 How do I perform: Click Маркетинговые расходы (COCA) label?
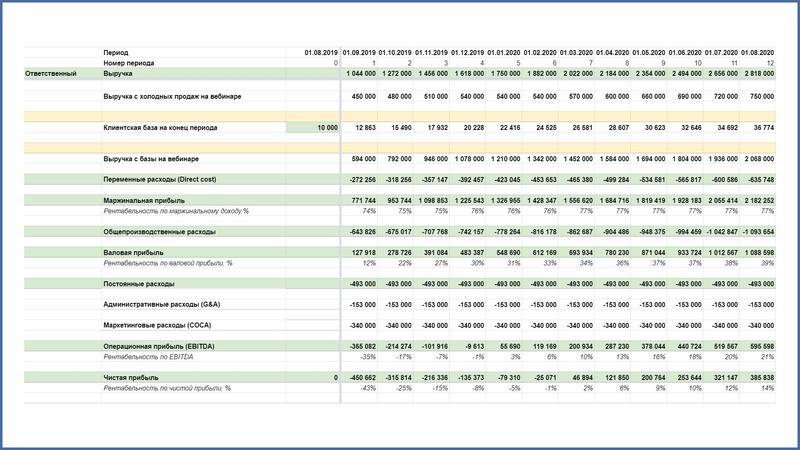point(157,326)
